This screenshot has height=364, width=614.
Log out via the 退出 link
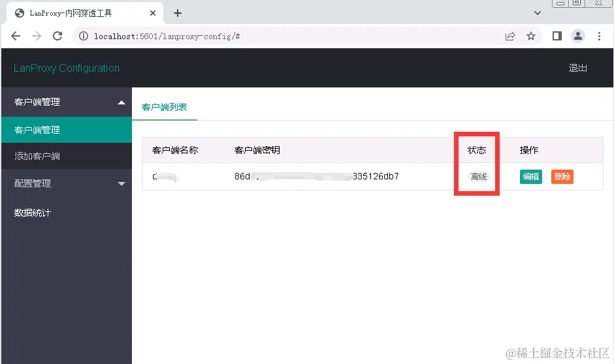[x=577, y=68]
